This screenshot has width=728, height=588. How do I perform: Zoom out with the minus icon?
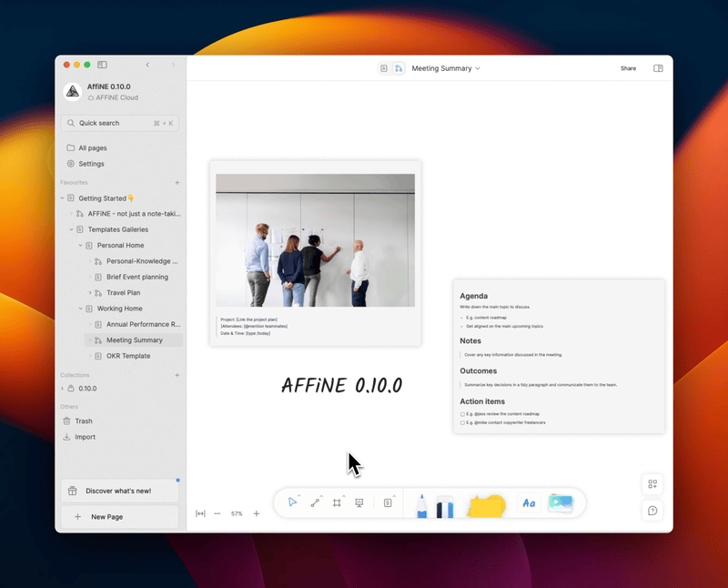pyautogui.click(x=217, y=513)
